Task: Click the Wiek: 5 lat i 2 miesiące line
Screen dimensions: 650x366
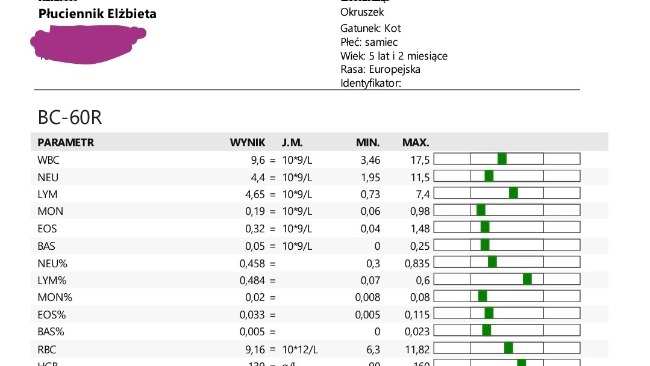Action: tap(394, 56)
